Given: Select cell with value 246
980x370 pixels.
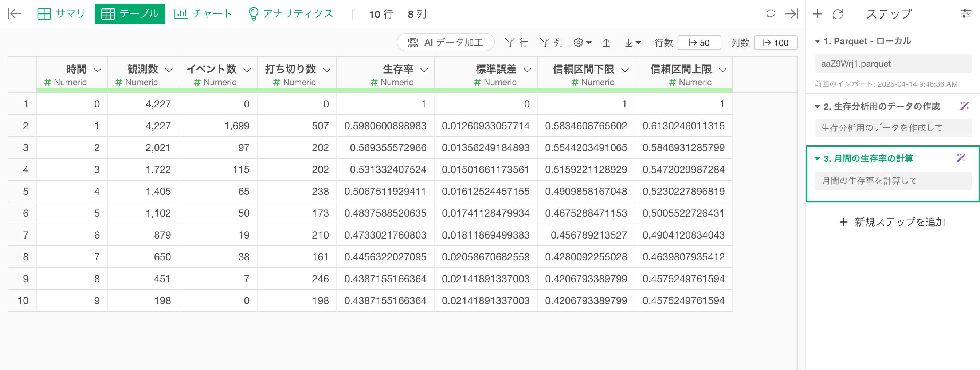Looking at the screenshot, I should 297,279.
